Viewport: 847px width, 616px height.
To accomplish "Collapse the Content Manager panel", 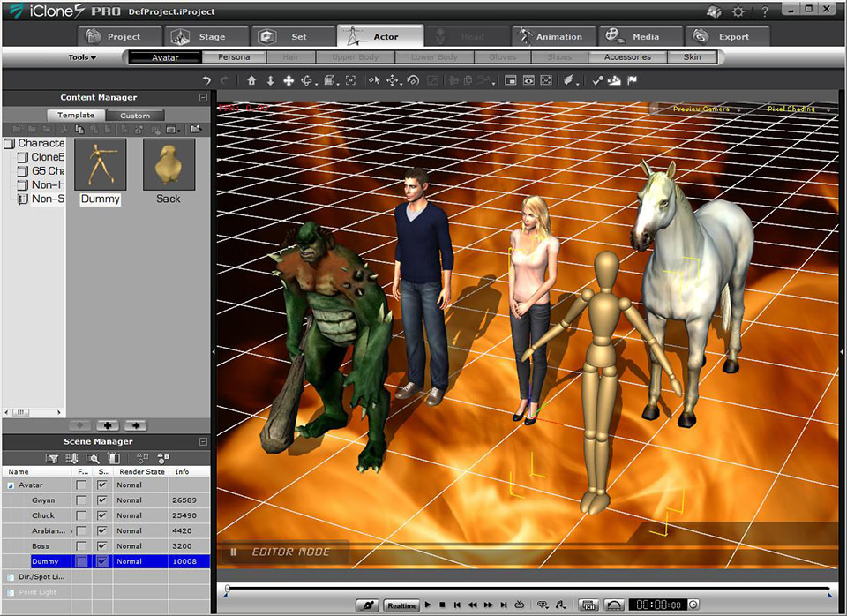I will click(x=203, y=98).
